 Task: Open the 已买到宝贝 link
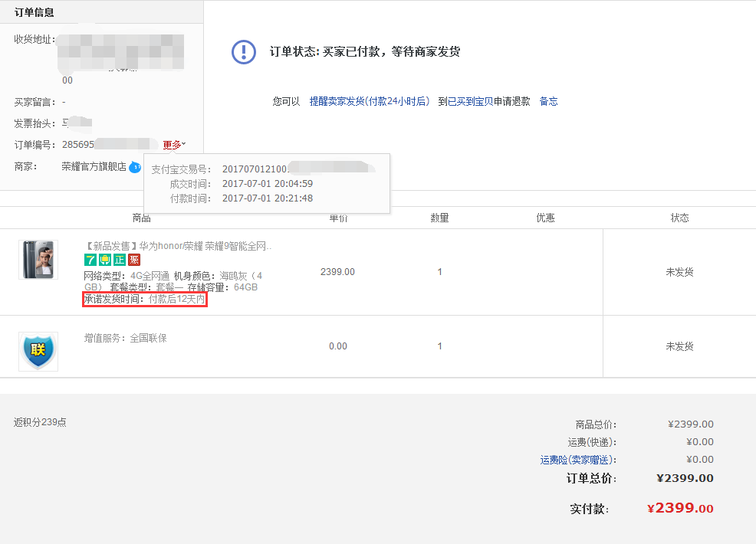[471, 101]
